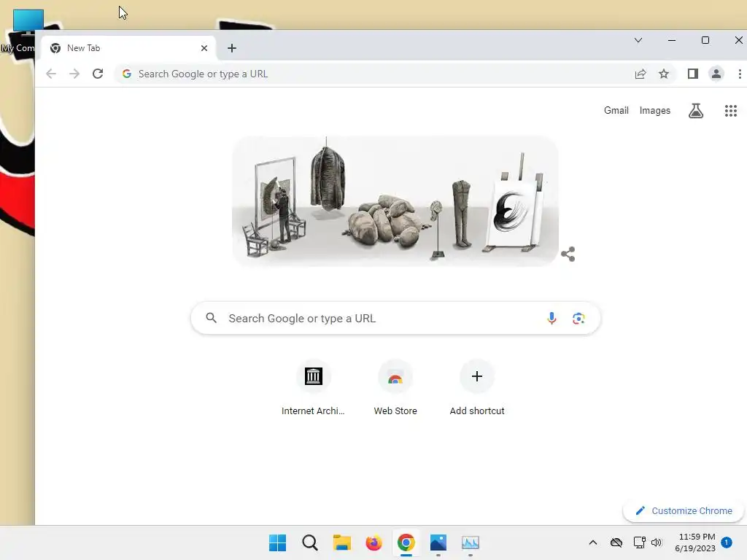747x560 pixels.
Task: Click the Chrome taskbar icon
Action: pyautogui.click(x=406, y=542)
